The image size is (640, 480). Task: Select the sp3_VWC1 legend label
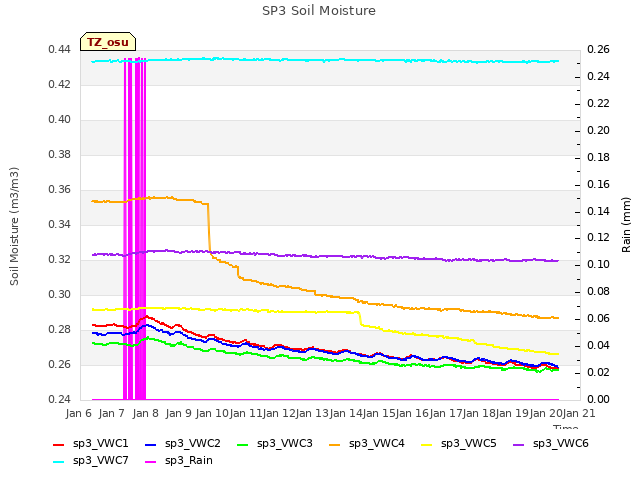pos(100,443)
